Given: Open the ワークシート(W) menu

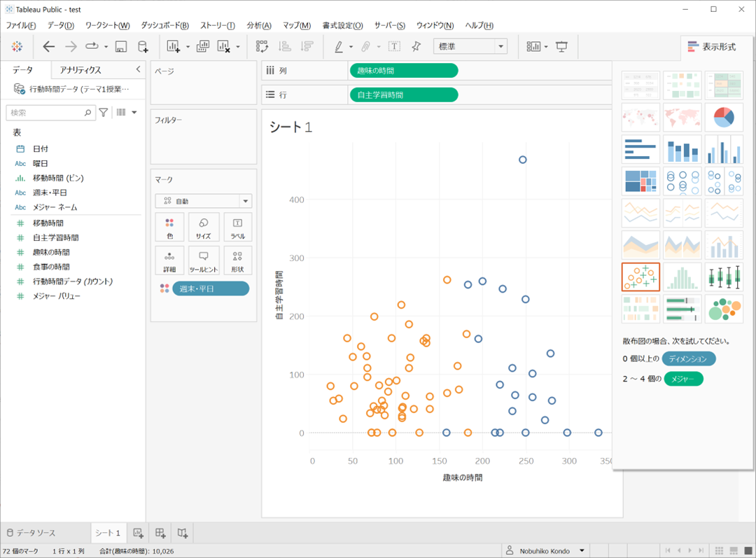Looking at the screenshot, I should coord(108,25).
